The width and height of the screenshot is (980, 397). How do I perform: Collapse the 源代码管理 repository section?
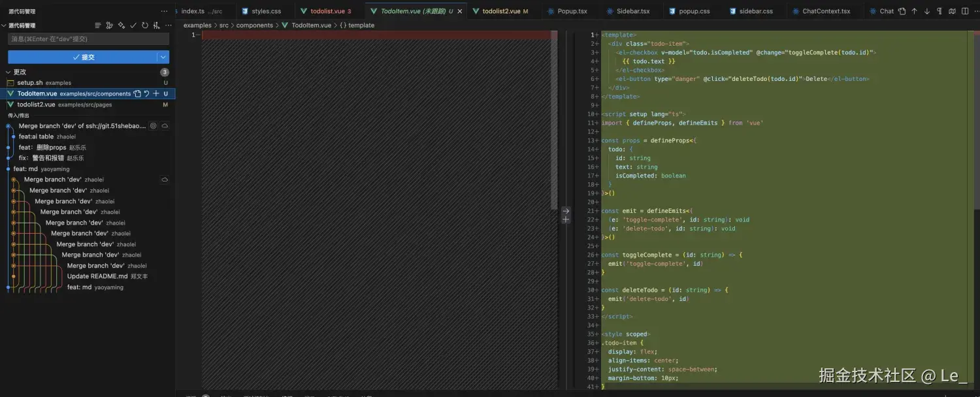[5, 25]
